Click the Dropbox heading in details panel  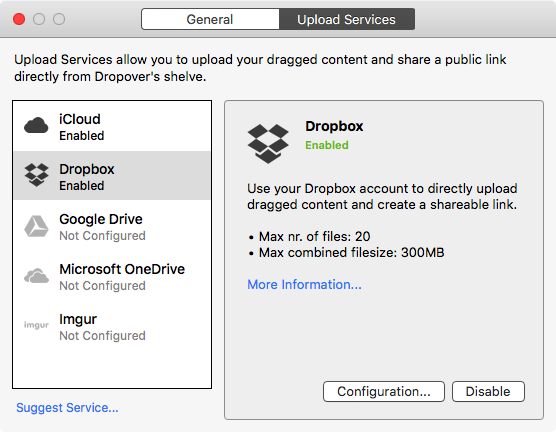334,126
